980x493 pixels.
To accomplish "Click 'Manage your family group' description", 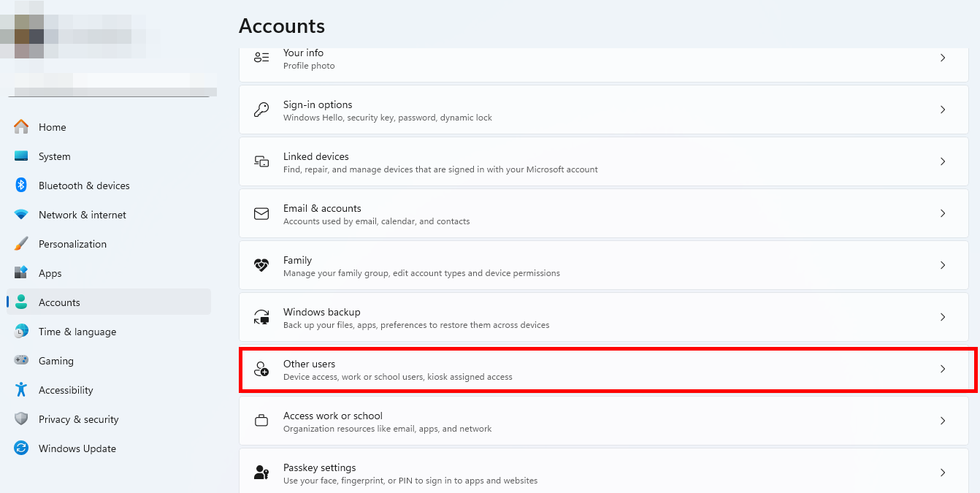I will tap(421, 273).
